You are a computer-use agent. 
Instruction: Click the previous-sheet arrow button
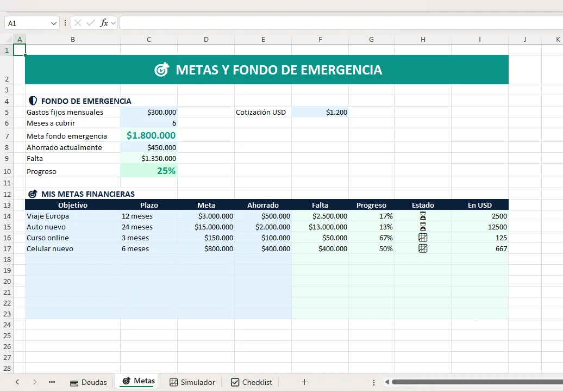(x=17, y=382)
